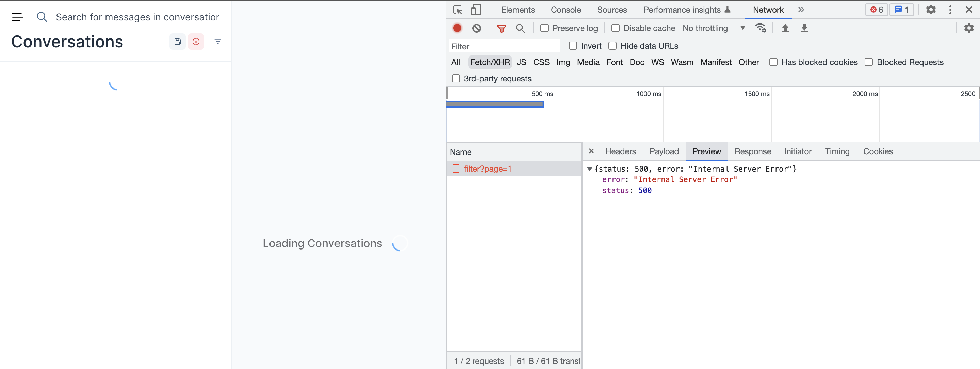Open the No throttling dropdown
The image size is (980, 369).
[714, 28]
